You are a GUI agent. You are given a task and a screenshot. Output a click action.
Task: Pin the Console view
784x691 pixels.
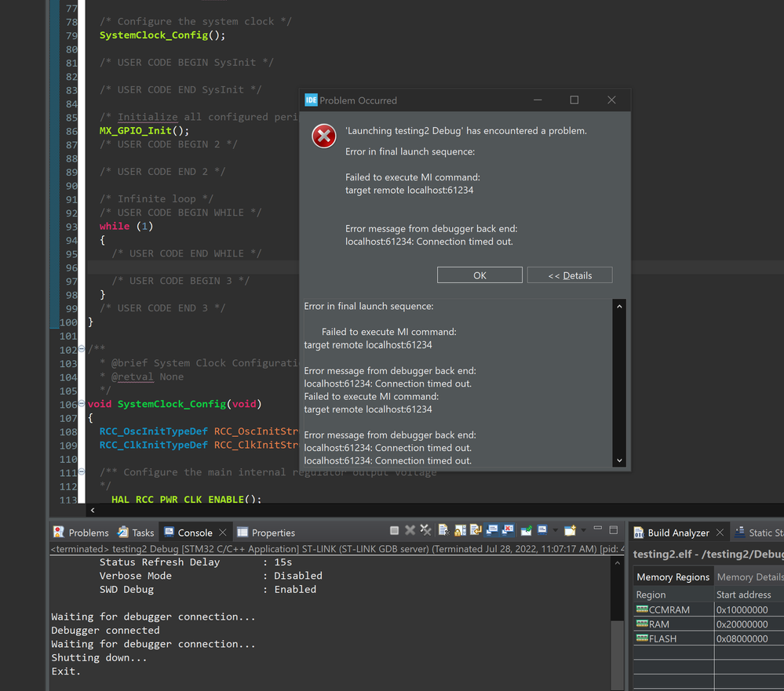point(527,531)
